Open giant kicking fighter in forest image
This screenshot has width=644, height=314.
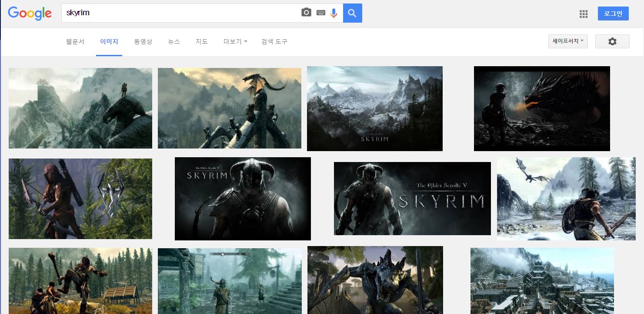80,281
